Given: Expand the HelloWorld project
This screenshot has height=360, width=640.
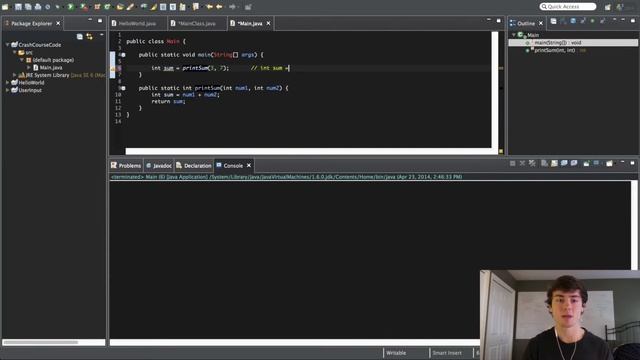Looking at the screenshot, I should (x=7, y=82).
